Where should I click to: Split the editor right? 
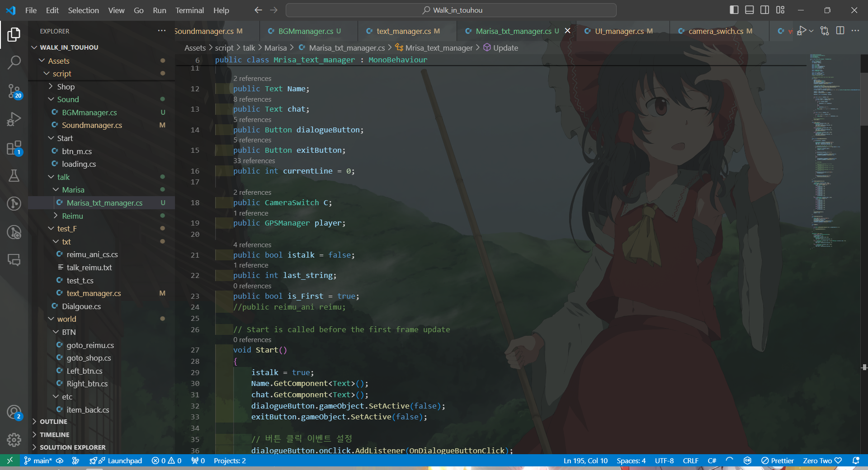[x=840, y=31]
